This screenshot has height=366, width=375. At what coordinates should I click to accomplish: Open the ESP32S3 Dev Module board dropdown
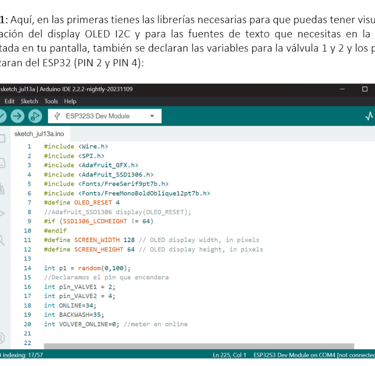click(105, 116)
